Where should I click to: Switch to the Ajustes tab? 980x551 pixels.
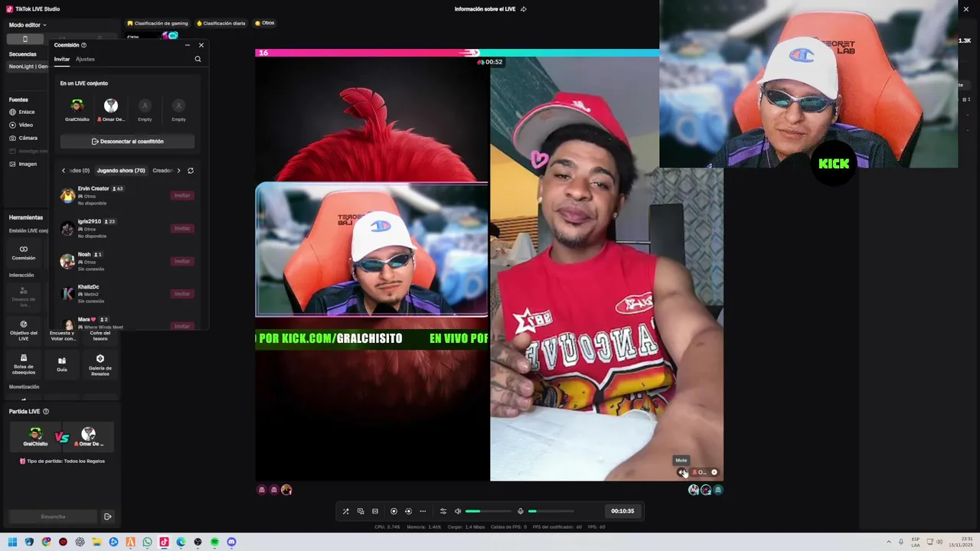(85, 59)
